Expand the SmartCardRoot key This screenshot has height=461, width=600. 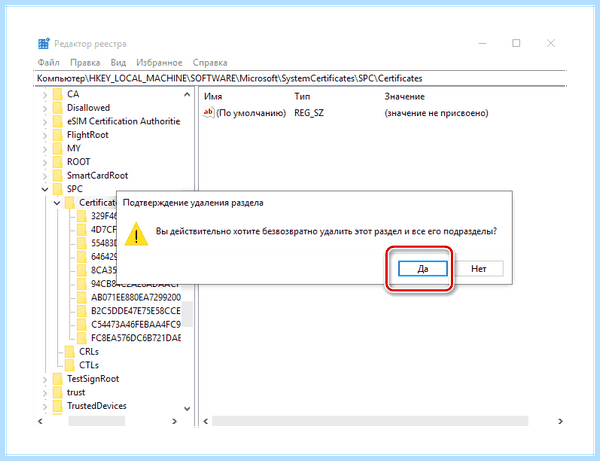45,176
